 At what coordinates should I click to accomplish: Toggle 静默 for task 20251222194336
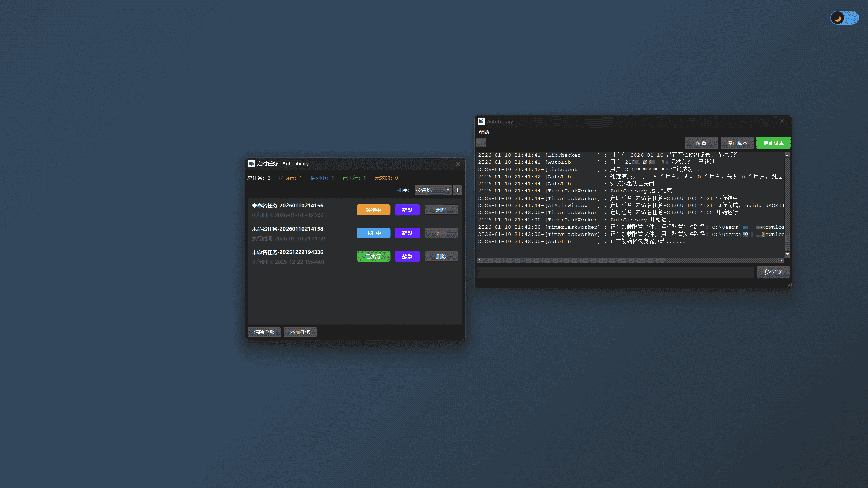click(x=407, y=256)
